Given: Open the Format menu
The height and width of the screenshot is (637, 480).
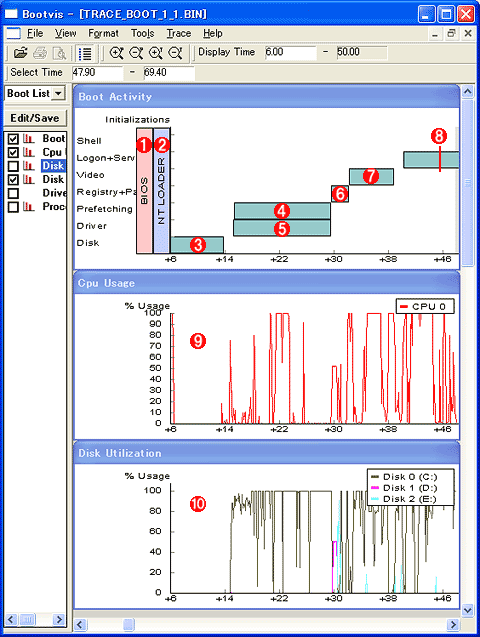Looking at the screenshot, I should (103, 33).
